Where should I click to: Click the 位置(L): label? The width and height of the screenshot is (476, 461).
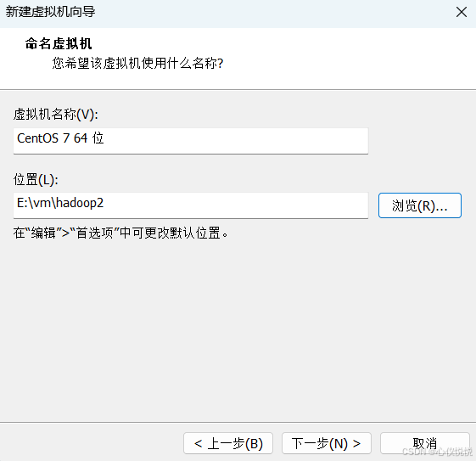36,179
